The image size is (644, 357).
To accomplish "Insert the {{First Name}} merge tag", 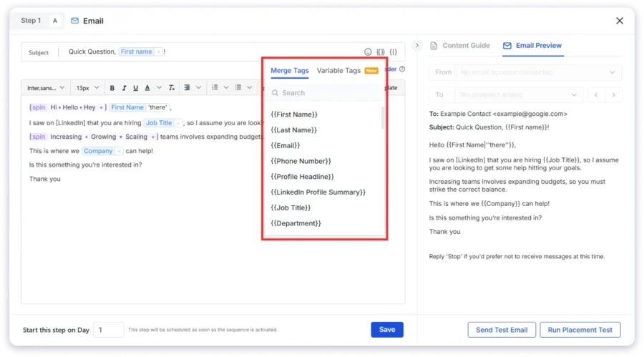I will [x=294, y=114].
